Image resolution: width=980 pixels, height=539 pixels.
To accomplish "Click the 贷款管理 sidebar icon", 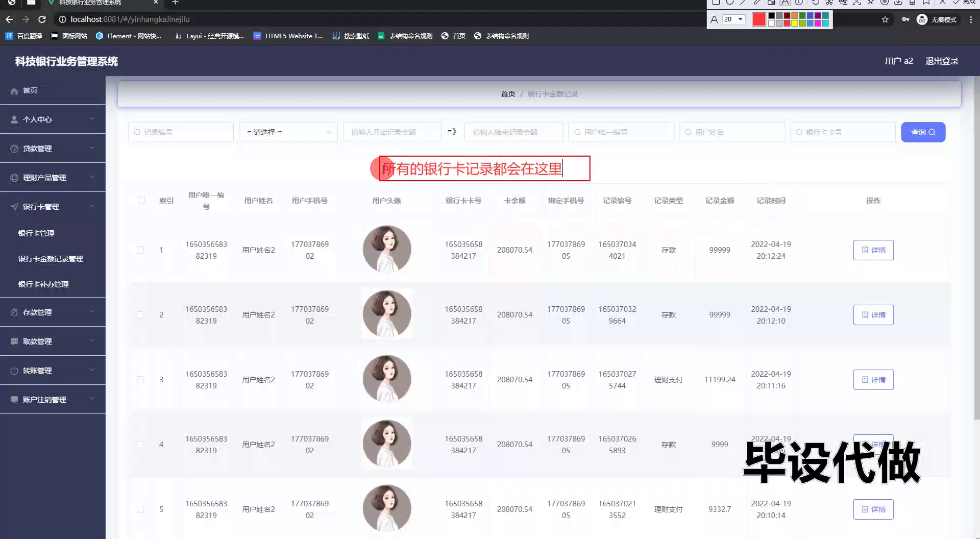I will click(x=14, y=149).
